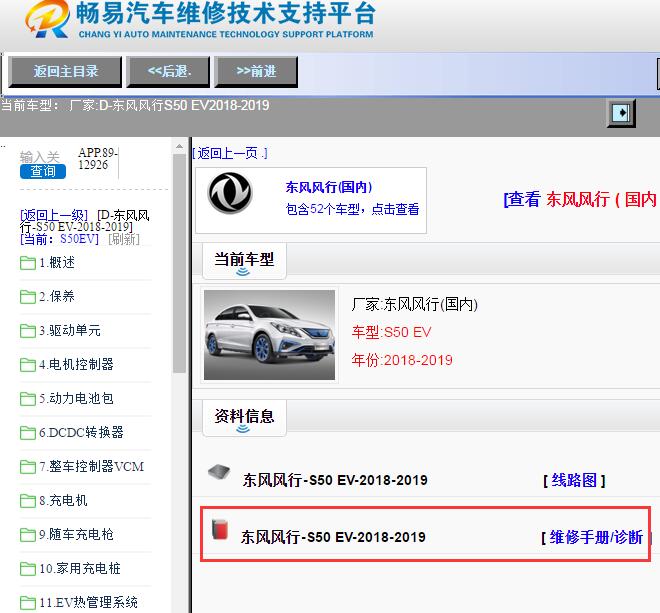
Task: Open folder icon for 11.EV热管理系统
Action: click(28, 603)
